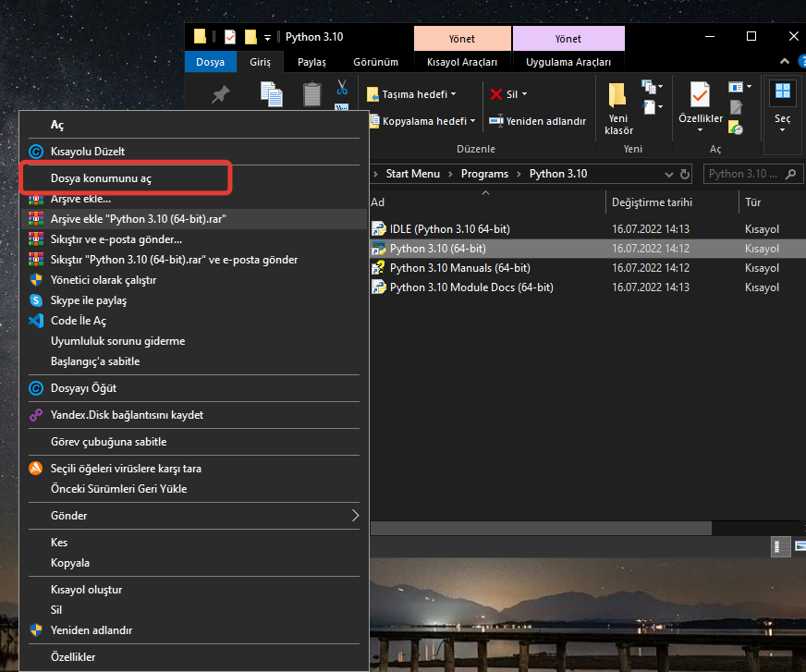Click the Yeniden adlandır ribbon button
The image size is (806, 672).
click(x=538, y=121)
